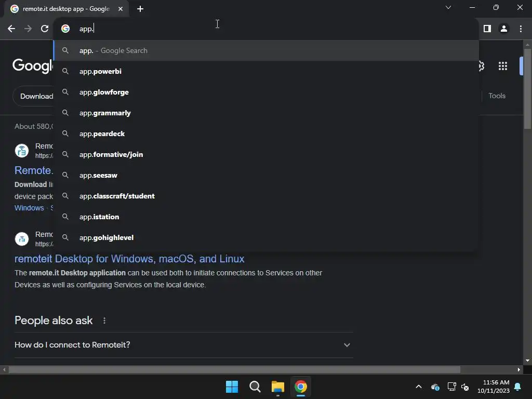
Task: Pick the app.gohighlevel suggestion
Action: point(266,237)
